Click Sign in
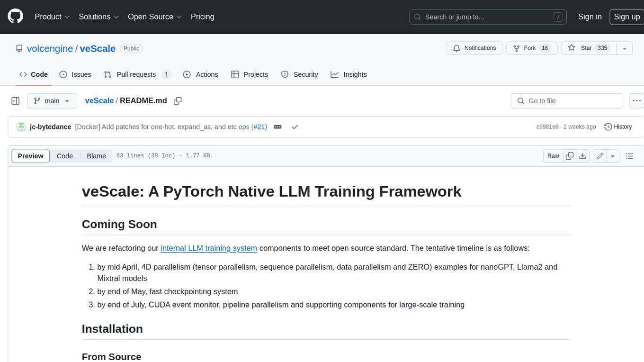Screen dimensions: 644x362 590,17
